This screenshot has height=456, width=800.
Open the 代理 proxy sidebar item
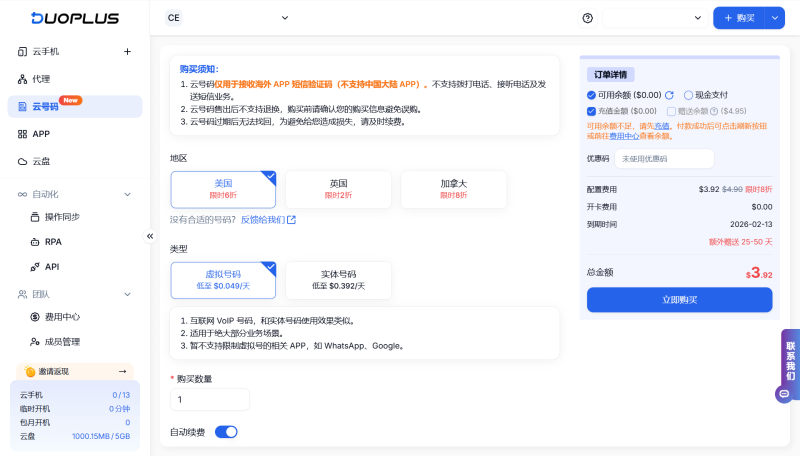point(40,79)
